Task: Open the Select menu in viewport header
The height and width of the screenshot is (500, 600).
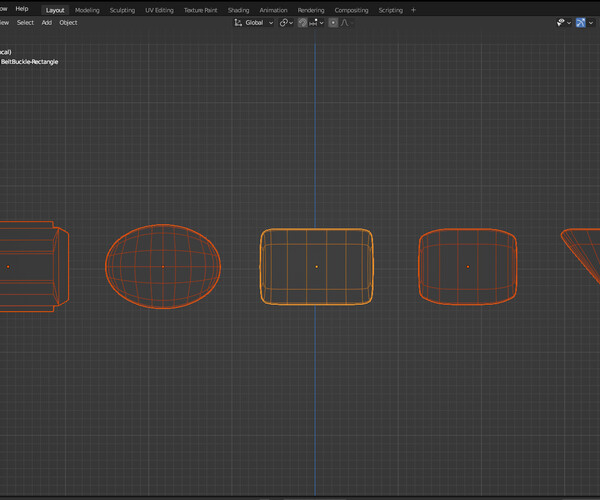Action: [x=25, y=23]
